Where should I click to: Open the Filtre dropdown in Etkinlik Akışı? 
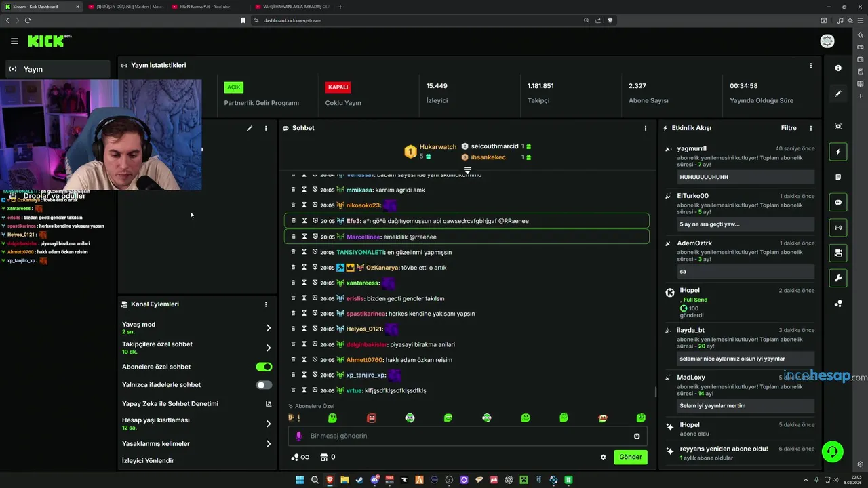pyautogui.click(x=789, y=128)
